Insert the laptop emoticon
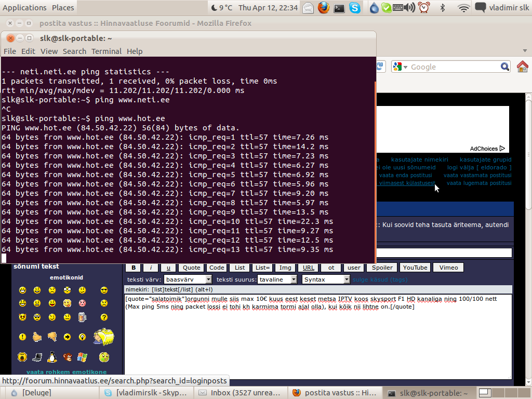This screenshot has width=532, height=399. [37, 357]
